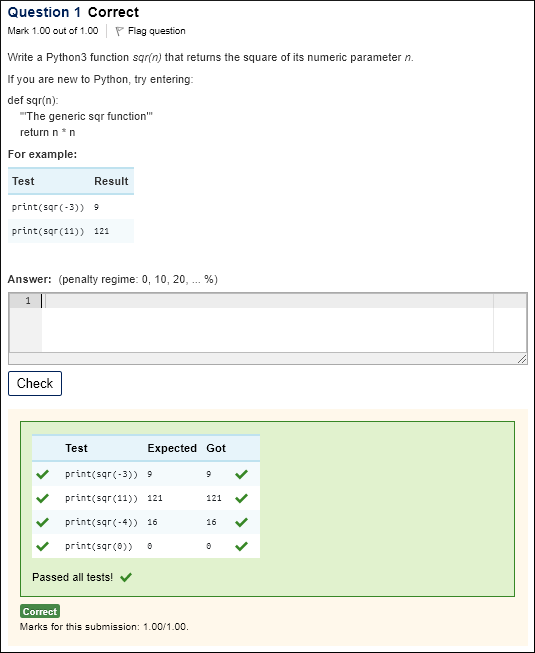The image size is (535, 653).
Task: Click the Check button
Action: point(35,383)
